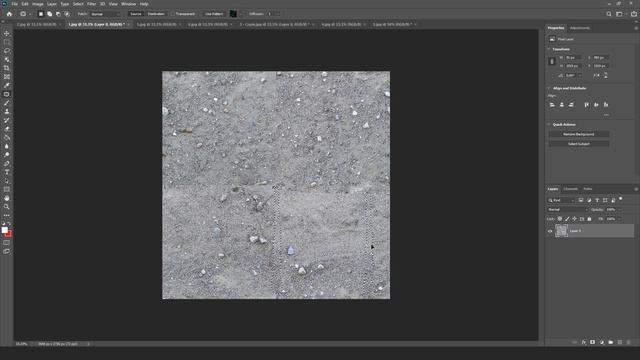Flip layer horizontally in Transform section
The height and width of the screenshot is (360, 640).
point(596,76)
